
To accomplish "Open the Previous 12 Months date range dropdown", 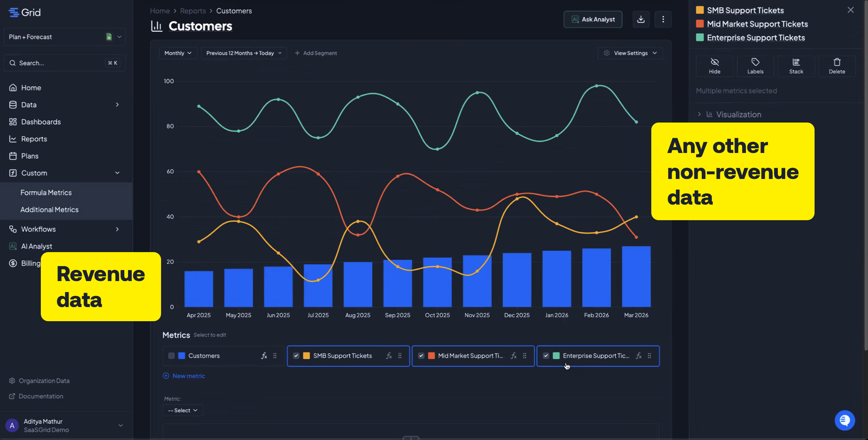I will click(244, 53).
